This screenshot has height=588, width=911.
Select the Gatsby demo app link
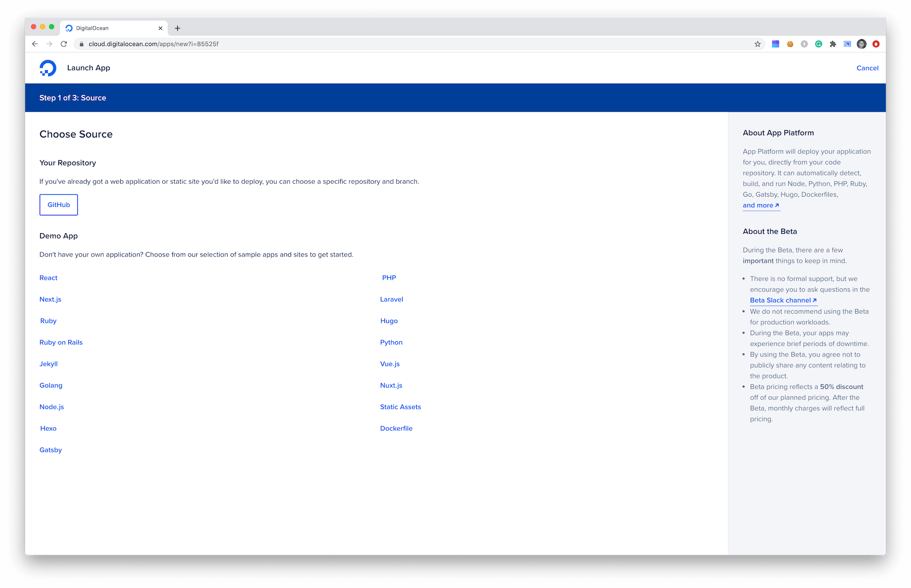pos(51,449)
